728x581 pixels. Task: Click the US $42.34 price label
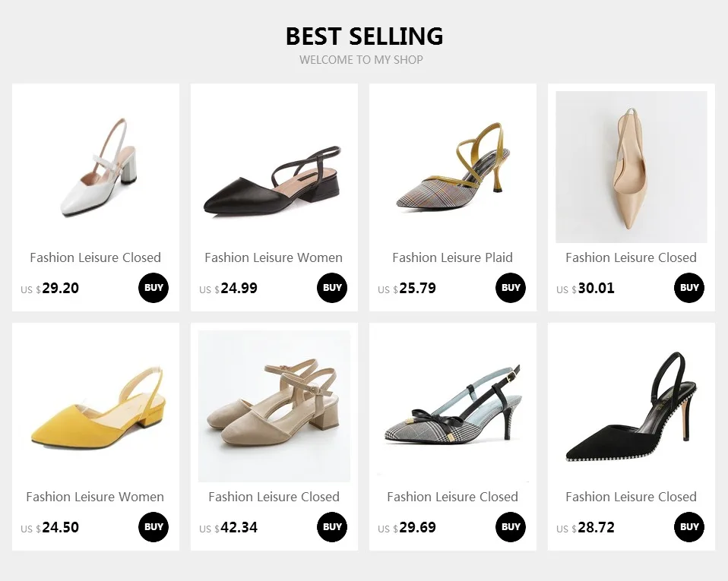[229, 528]
